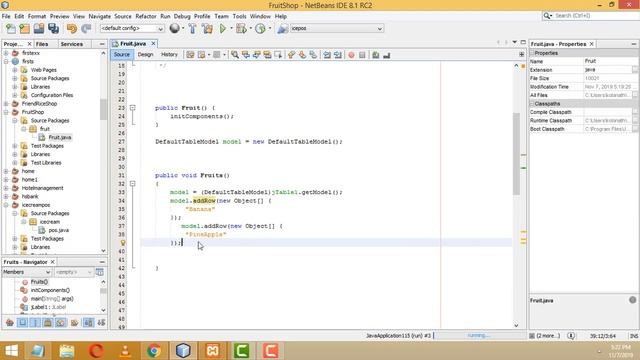Collapse the FruitShop project node
The width and height of the screenshot is (640, 360).
6,112
